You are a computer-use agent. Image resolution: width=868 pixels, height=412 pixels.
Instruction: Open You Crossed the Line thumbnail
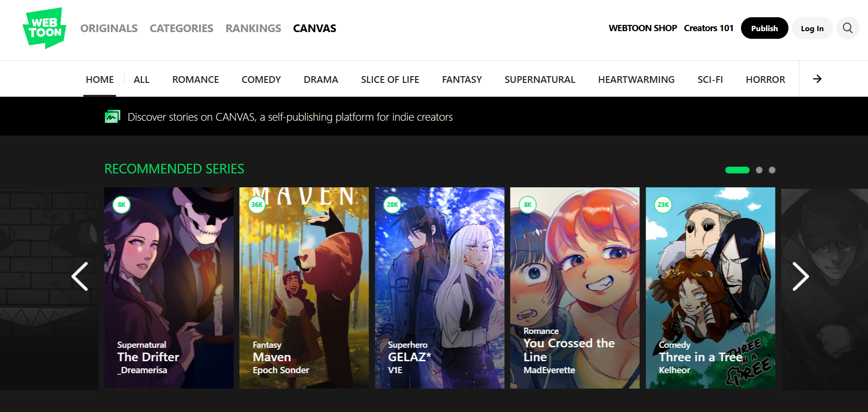pyautogui.click(x=575, y=288)
